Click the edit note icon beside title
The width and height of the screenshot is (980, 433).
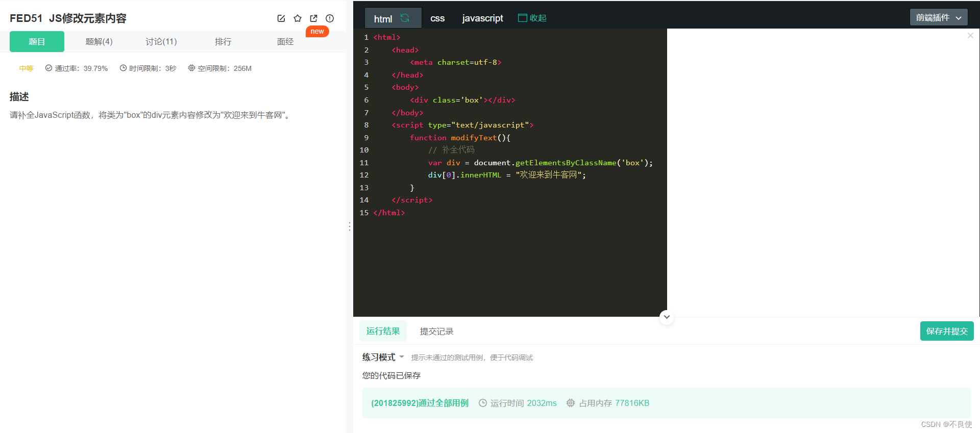pyautogui.click(x=281, y=18)
